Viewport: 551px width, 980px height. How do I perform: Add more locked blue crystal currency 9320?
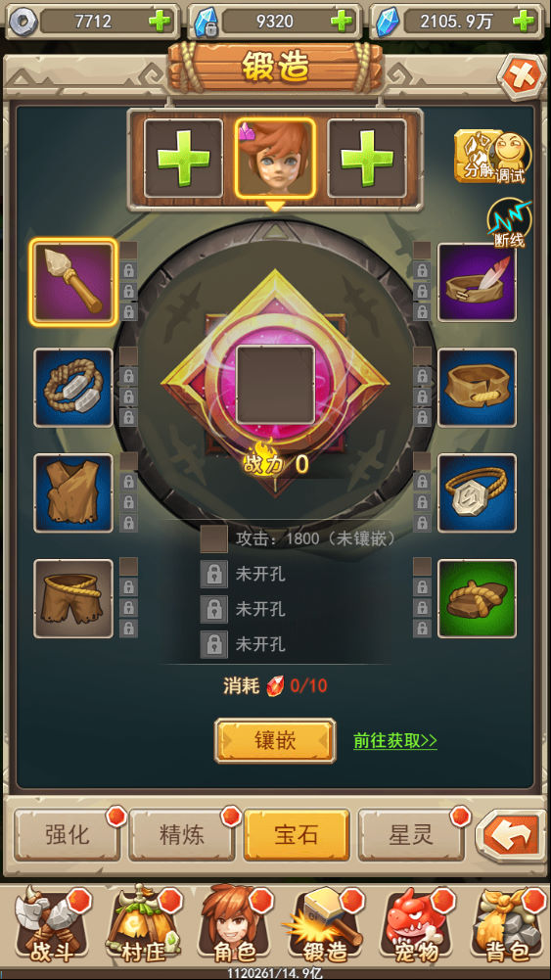tap(342, 22)
